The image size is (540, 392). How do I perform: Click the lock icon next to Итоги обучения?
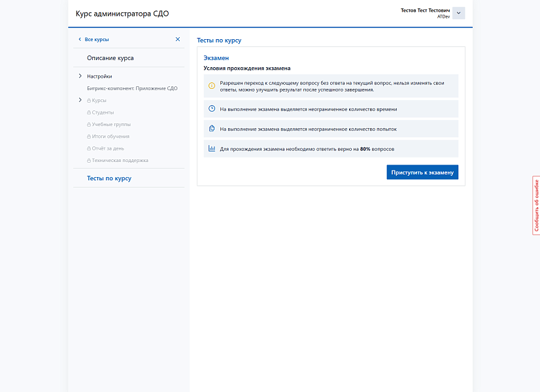[88, 136]
